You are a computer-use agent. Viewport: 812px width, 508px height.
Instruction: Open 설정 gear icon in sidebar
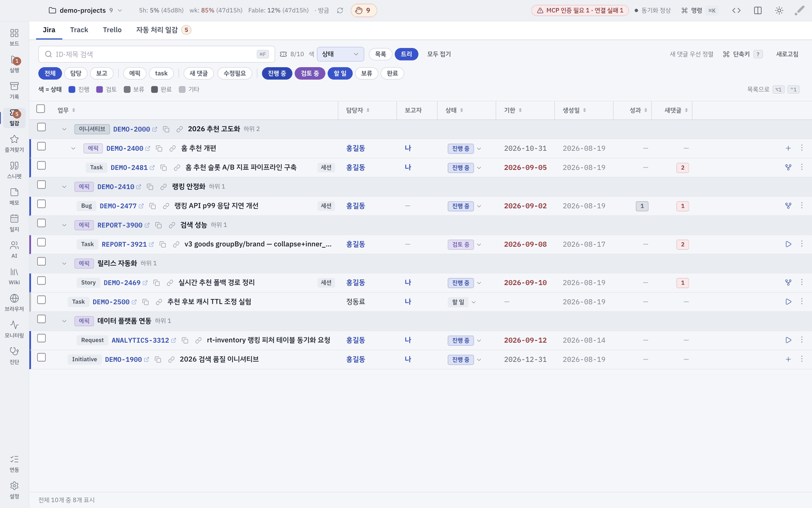click(x=14, y=490)
